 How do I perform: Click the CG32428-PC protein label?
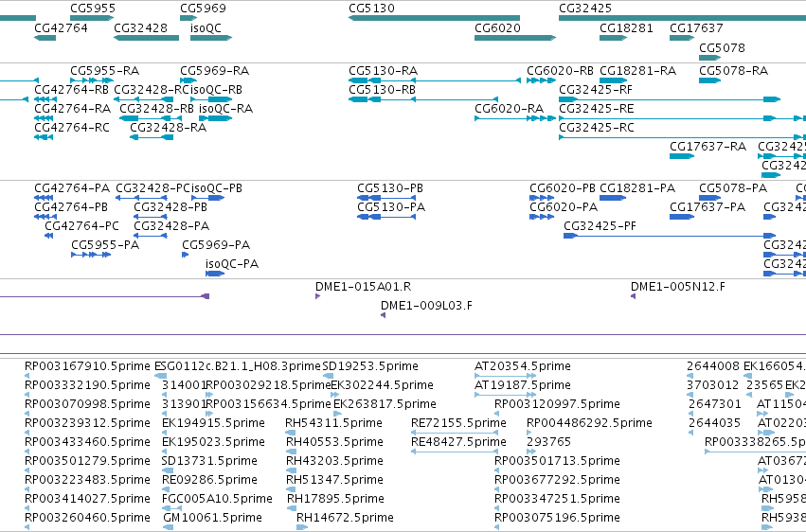152,188
